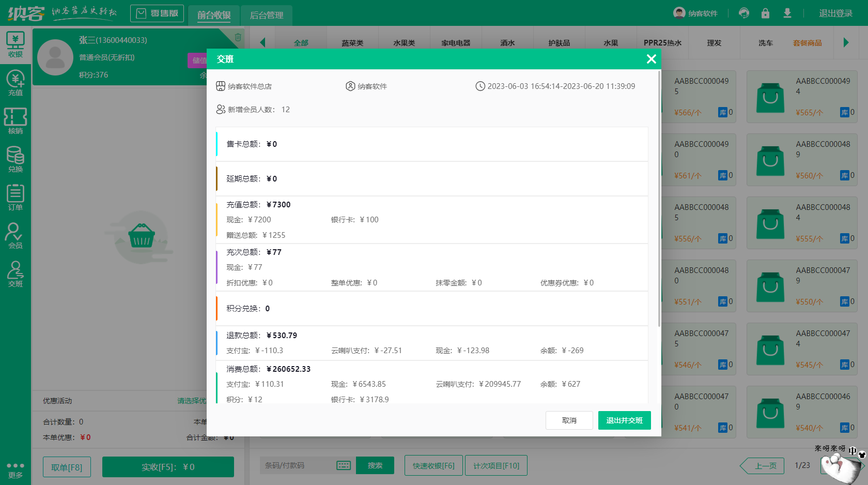Open the 订单 orders sidebar icon

coord(16,198)
